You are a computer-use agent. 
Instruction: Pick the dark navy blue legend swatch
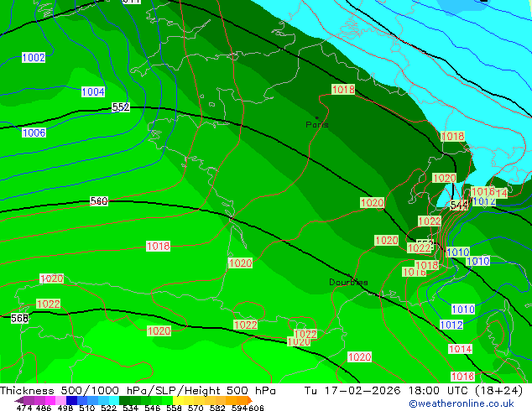[71, 400]
